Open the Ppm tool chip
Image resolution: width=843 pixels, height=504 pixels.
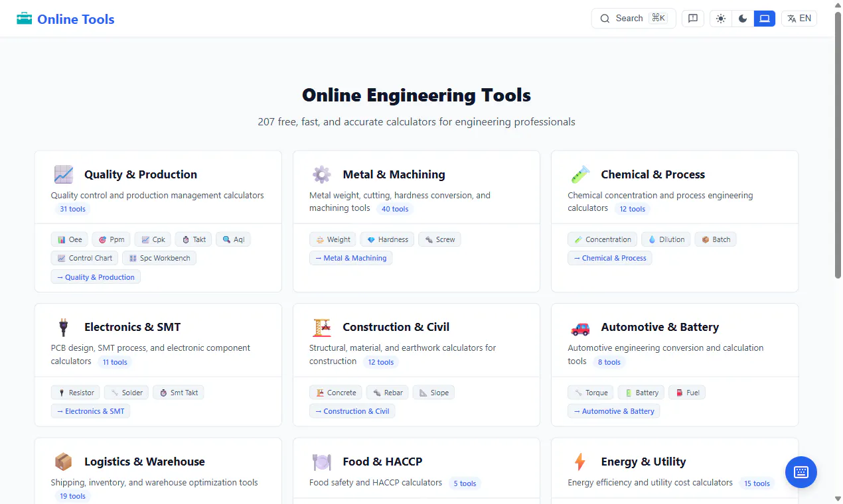[112, 239]
